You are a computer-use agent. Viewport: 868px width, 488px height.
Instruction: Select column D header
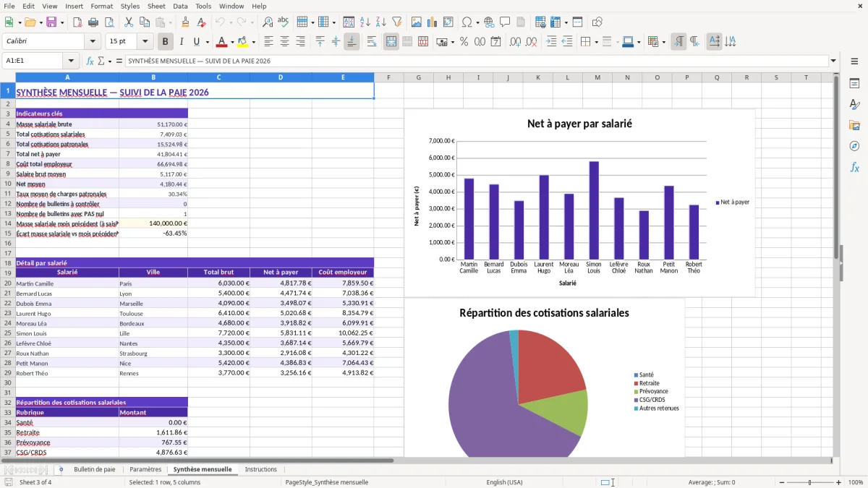[281, 77]
